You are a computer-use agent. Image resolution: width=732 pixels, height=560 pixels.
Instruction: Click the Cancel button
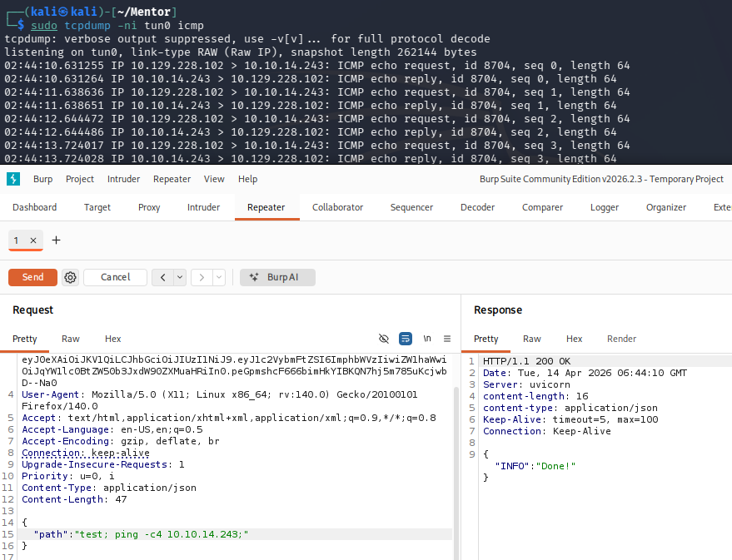tap(116, 277)
